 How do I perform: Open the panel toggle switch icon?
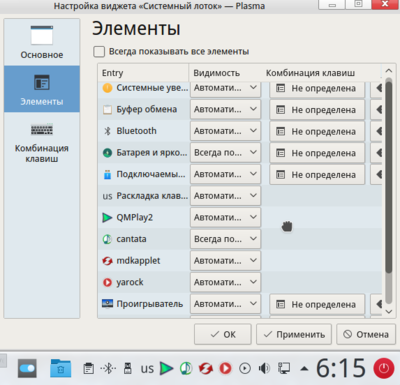click(x=27, y=369)
